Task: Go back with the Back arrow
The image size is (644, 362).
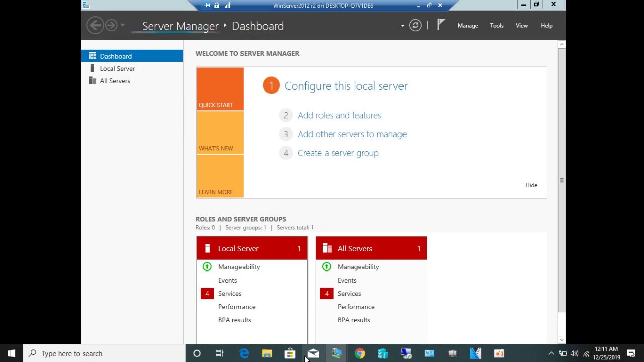Action: coord(95,25)
